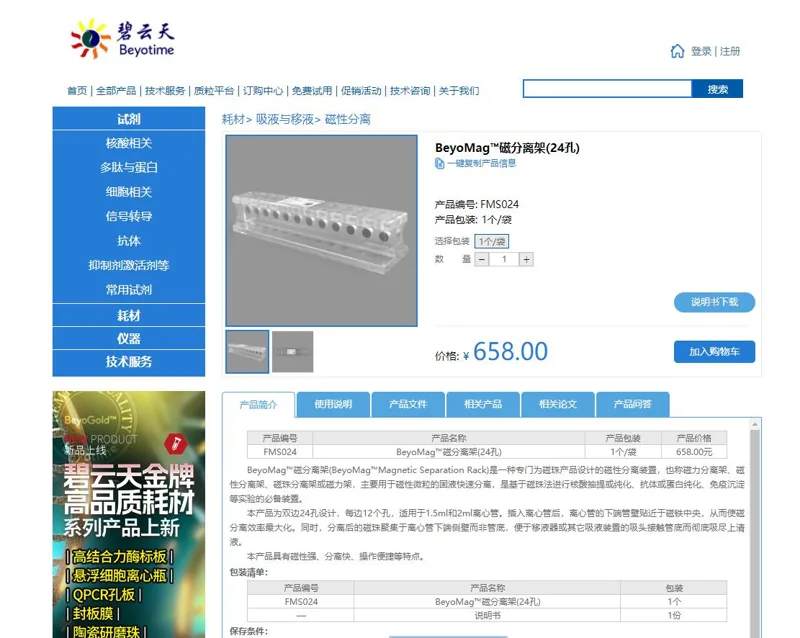This screenshot has width=800, height=638.
Task: Click 耗材 in the breadcrumb
Action: pos(233,119)
